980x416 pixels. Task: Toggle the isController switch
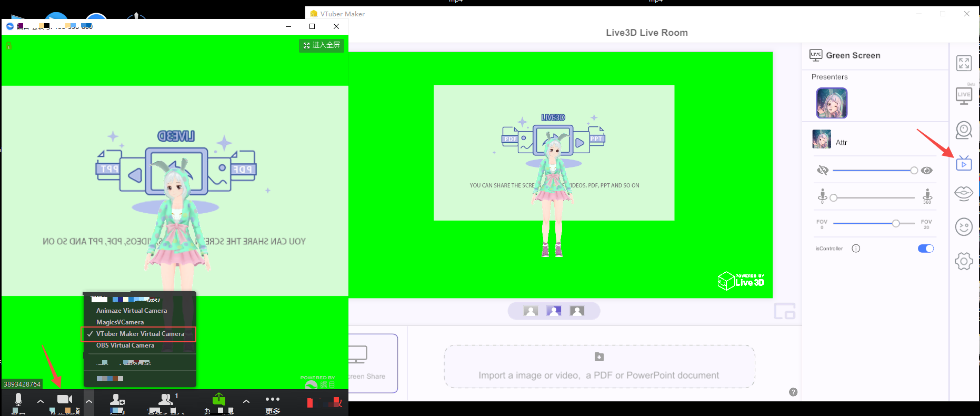coord(925,249)
